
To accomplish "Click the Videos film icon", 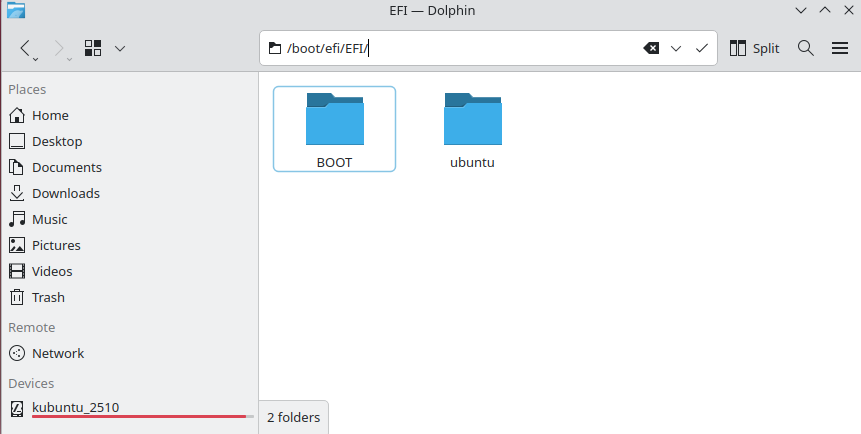I will pyautogui.click(x=17, y=271).
